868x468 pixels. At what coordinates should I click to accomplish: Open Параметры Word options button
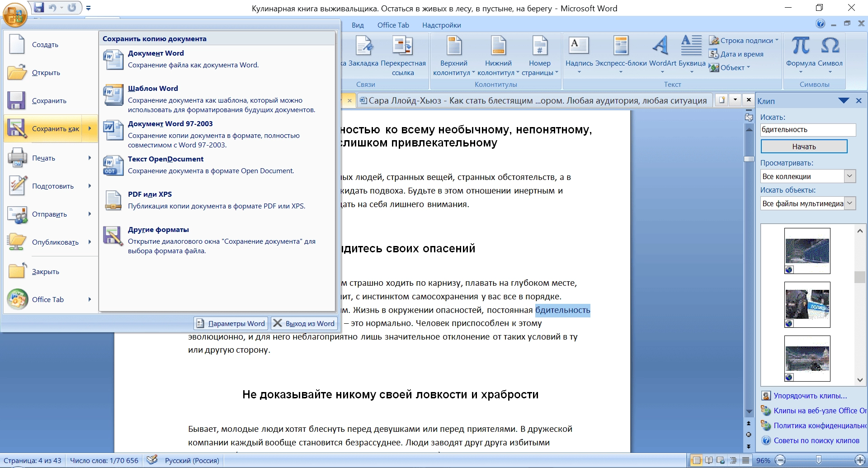(231, 323)
